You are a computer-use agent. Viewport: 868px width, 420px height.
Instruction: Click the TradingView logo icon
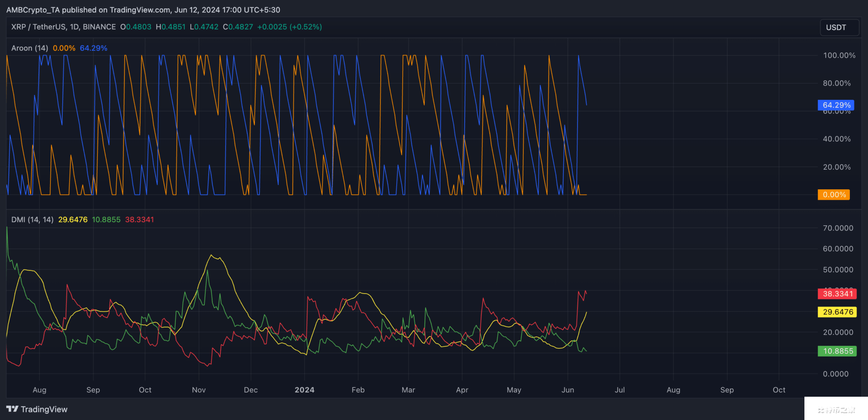(12, 409)
